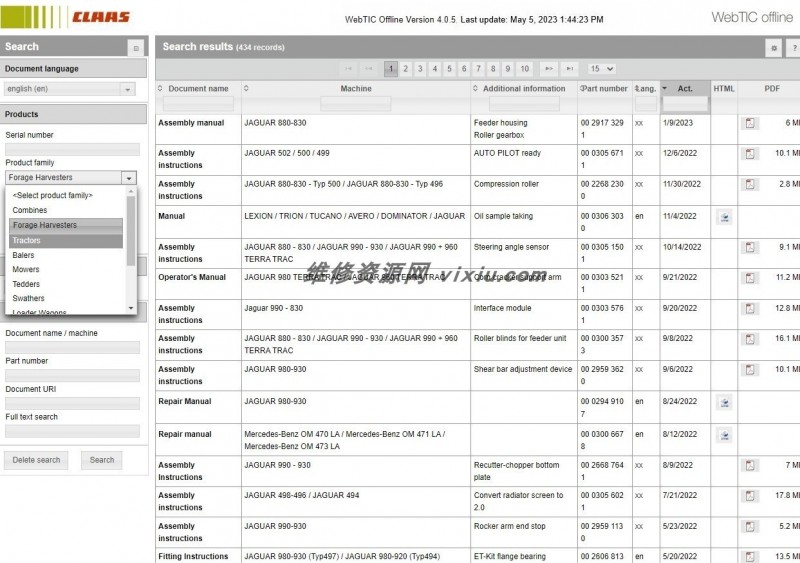This screenshot has width=800, height=563.
Task: Go to next results page arrow
Action: pos(548,69)
